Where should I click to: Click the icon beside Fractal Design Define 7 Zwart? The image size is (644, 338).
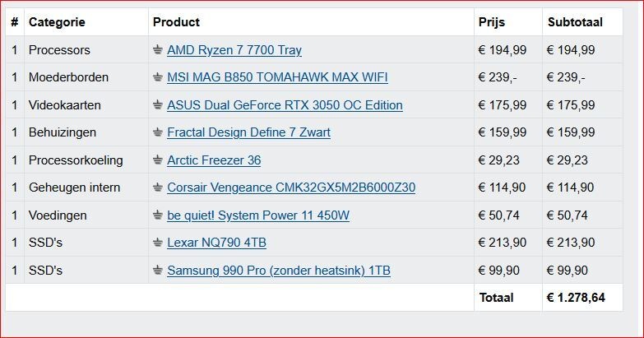(158, 132)
